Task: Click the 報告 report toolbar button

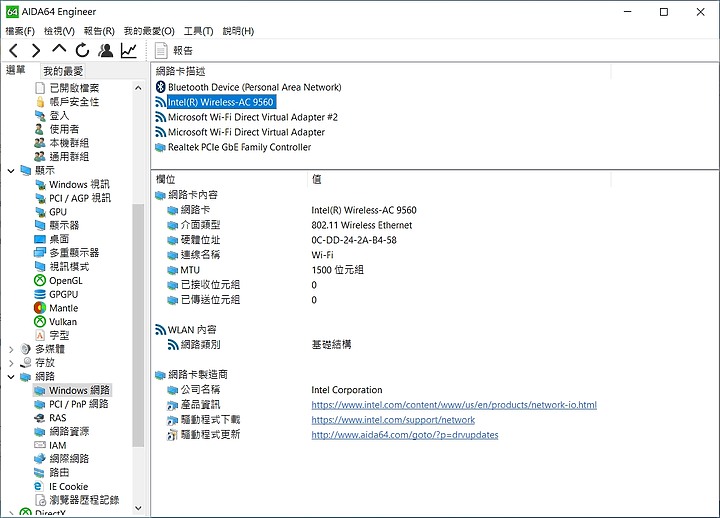Action: 174,51
